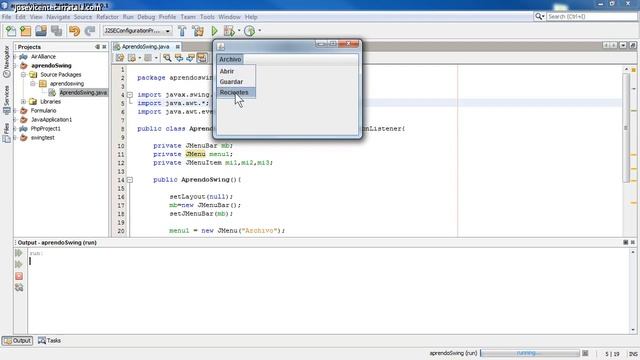Click Rerun icon in Output panel
Screen dimensions: 640x360
click(x=19, y=253)
